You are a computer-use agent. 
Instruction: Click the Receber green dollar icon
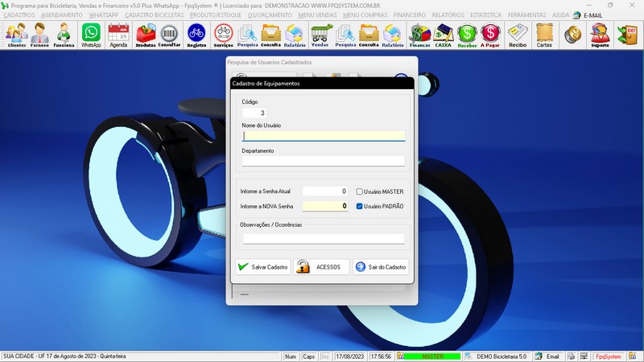[x=467, y=35]
